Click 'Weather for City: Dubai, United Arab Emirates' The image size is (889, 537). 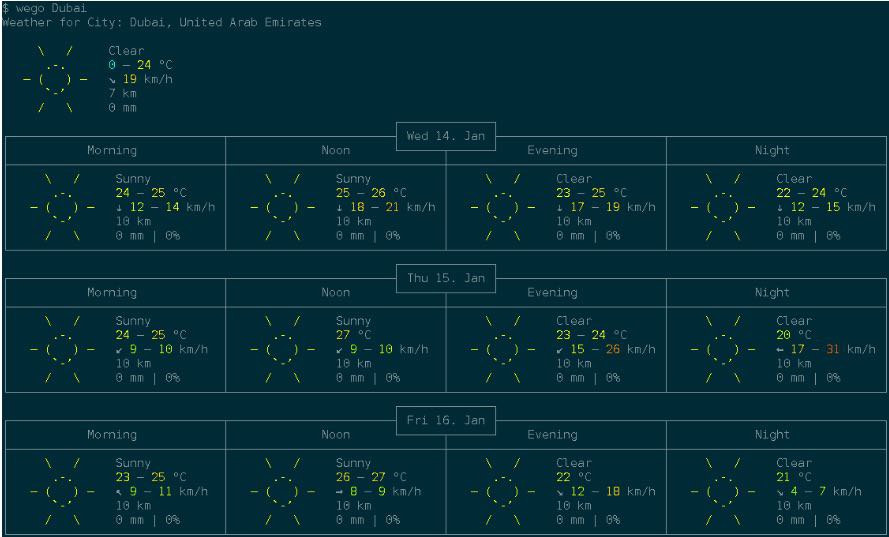click(162, 23)
